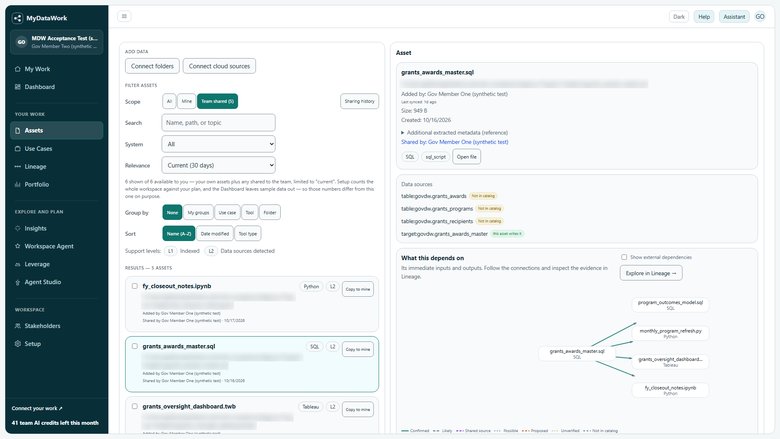This screenshot has height=439, width=780.
Task: Expand Additional extracted metadata (reference)
Action: point(455,133)
